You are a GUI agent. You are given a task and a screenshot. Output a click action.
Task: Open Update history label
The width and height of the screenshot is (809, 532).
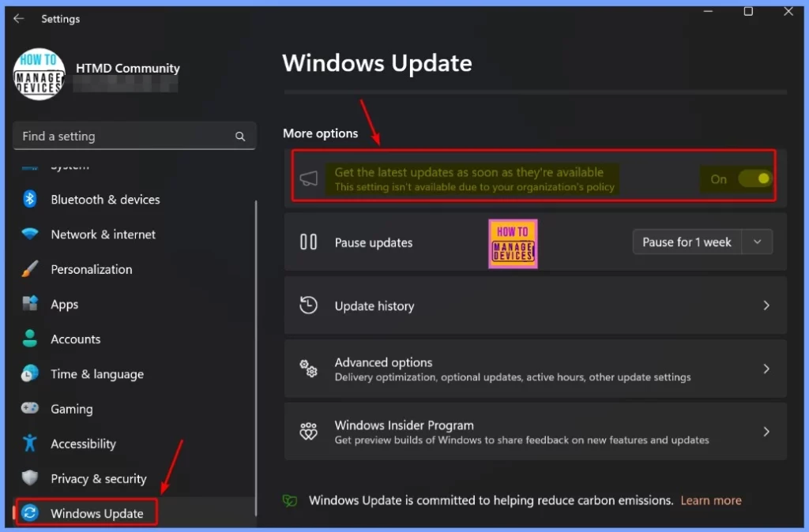pos(374,306)
